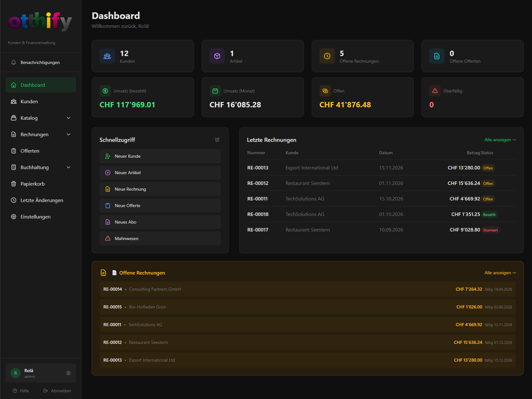Screen dimensions: 532x399
Task: Click Export International Ltd in open invoices list
Action: coord(152,360)
